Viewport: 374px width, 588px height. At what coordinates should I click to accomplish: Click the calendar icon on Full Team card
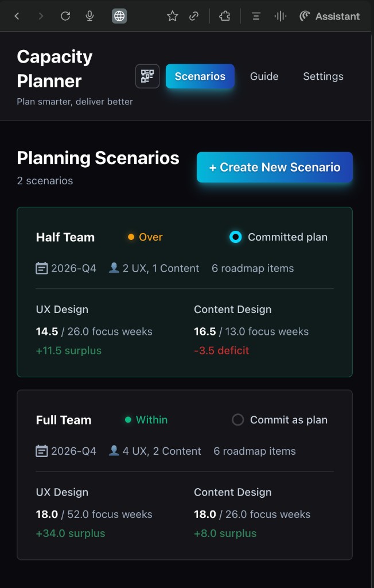[x=42, y=451]
